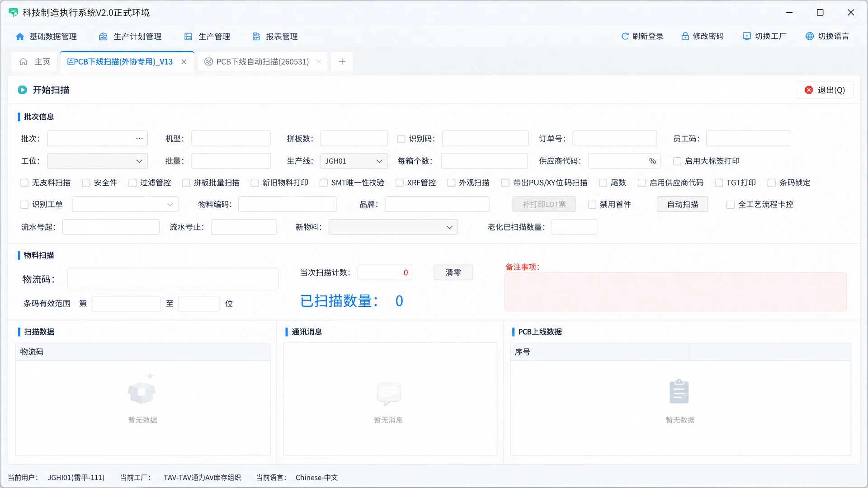The image size is (868, 488).
Task: Enable 全工艺流程卡控 checkbox
Action: pos(731,205)
